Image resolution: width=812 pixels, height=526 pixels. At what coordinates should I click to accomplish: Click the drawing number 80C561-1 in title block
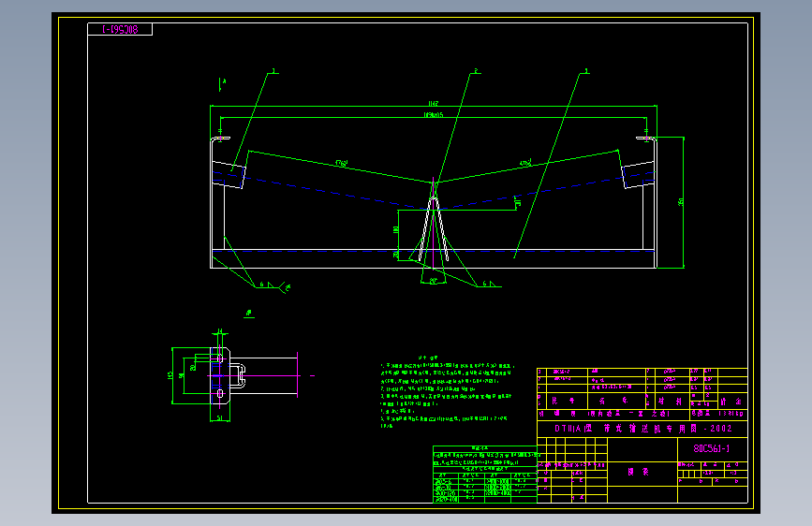click(x=712, y=448)
